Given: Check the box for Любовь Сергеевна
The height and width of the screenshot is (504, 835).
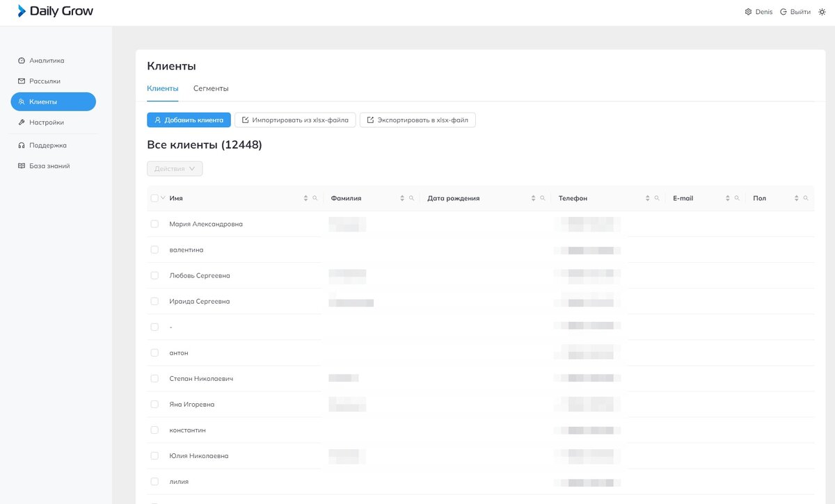Looking at the screenshot, I should [154, 275].
